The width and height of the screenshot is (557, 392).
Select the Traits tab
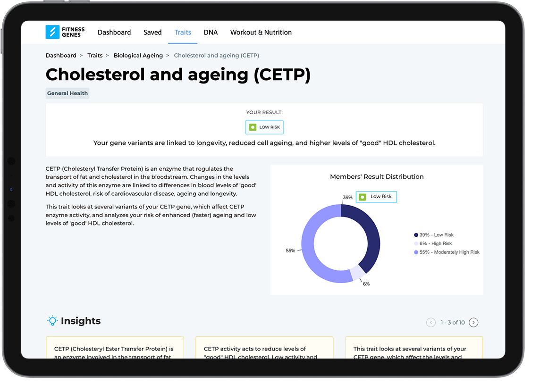pos(183,33)
